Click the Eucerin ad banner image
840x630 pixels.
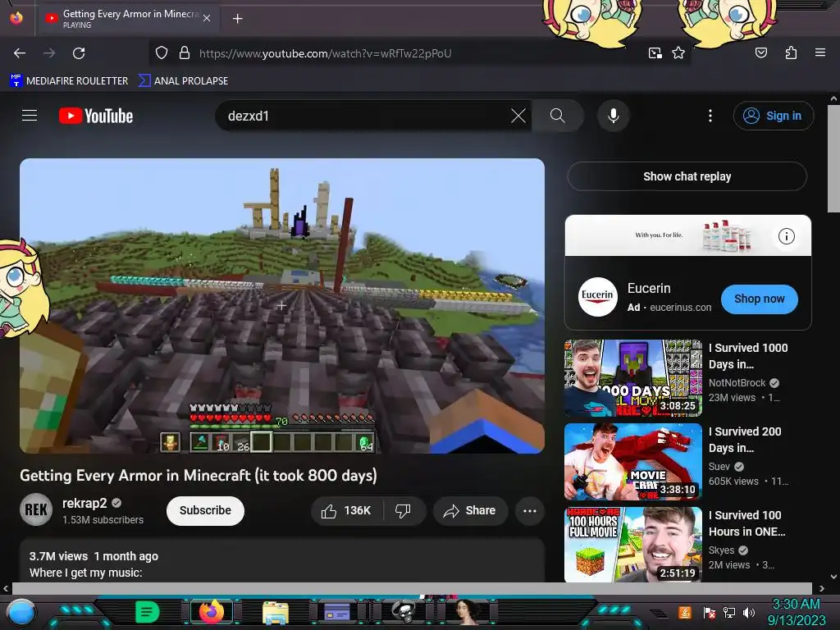[688, 235]
